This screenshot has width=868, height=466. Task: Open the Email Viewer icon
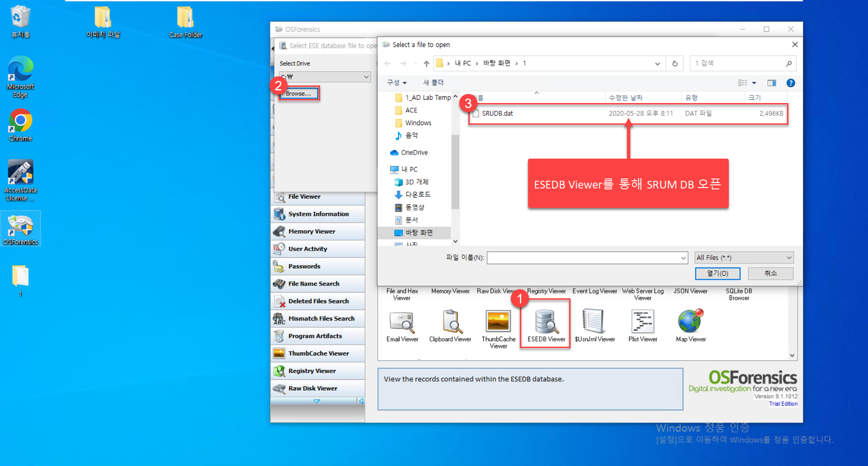pos(402,322)
